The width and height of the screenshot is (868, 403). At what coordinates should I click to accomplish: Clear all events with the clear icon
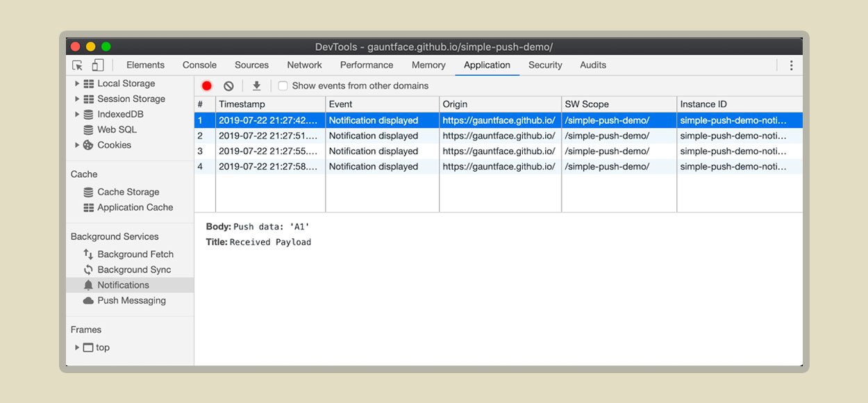pyautogui.click(x=228, y=86)
